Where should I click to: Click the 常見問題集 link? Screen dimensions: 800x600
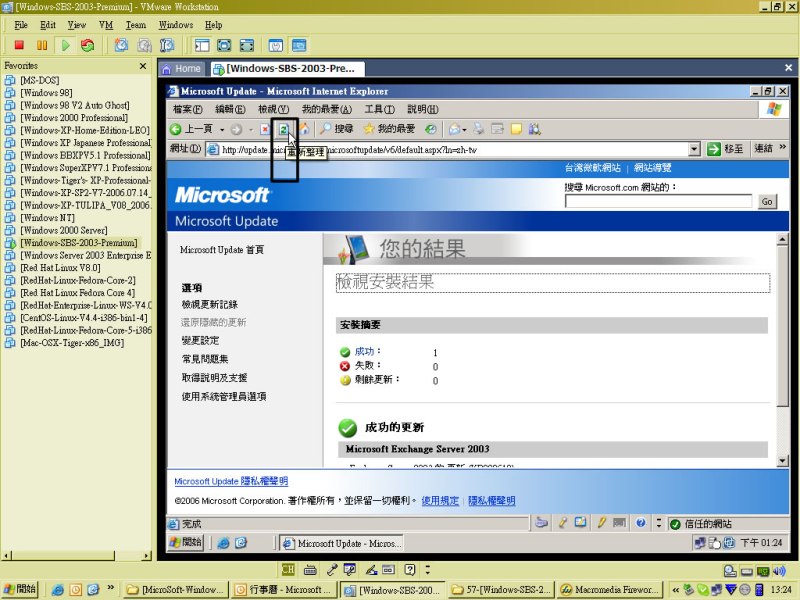[x=205, y=359]
